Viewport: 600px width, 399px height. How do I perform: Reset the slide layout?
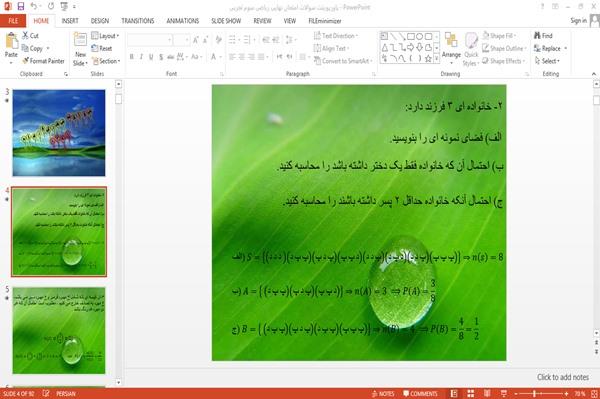click(x=102, y=48)
